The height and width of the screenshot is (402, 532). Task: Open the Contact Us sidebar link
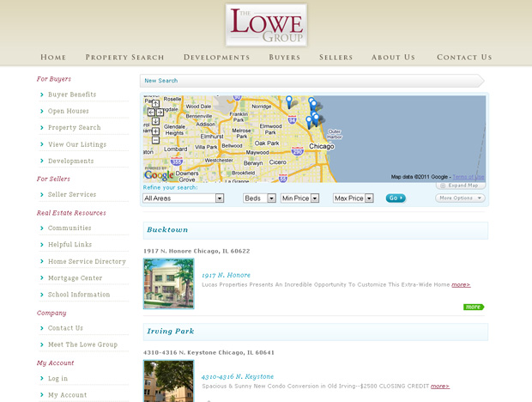(x=65, y=328)
